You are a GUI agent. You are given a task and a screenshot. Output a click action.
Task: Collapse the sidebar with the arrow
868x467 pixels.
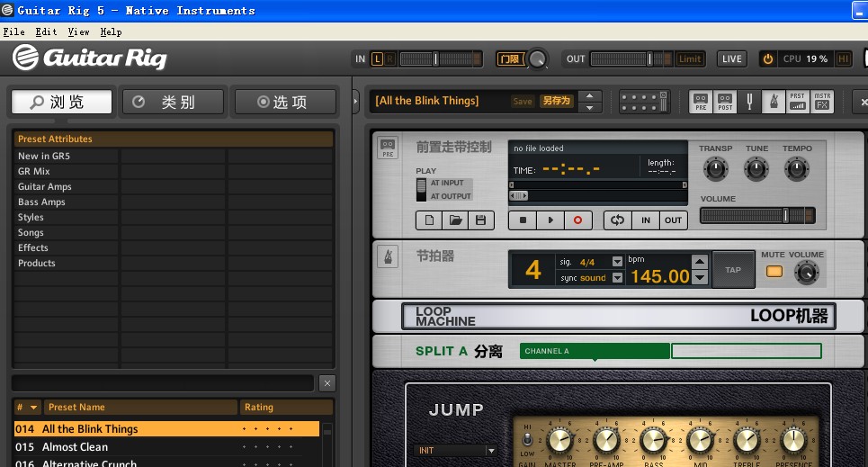pyautogui.click(x=356, y=102)
